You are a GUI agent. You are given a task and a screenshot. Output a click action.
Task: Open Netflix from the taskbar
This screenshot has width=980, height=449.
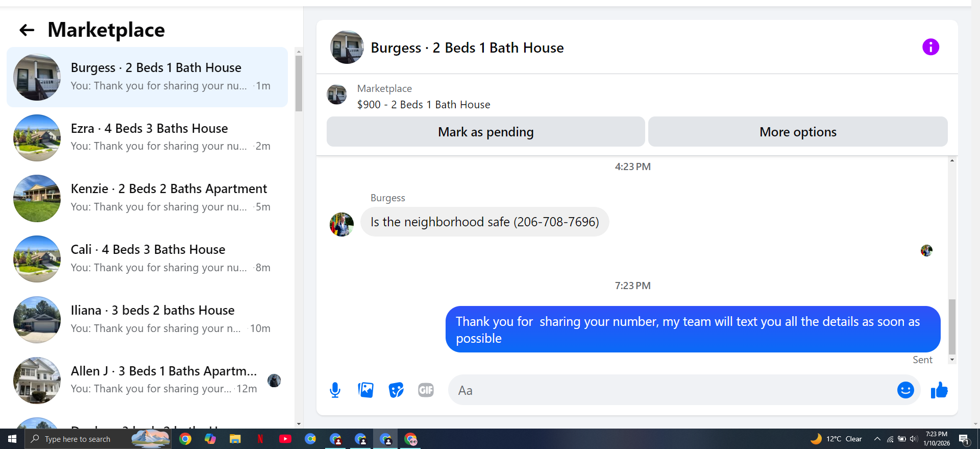tap(260, 439)
